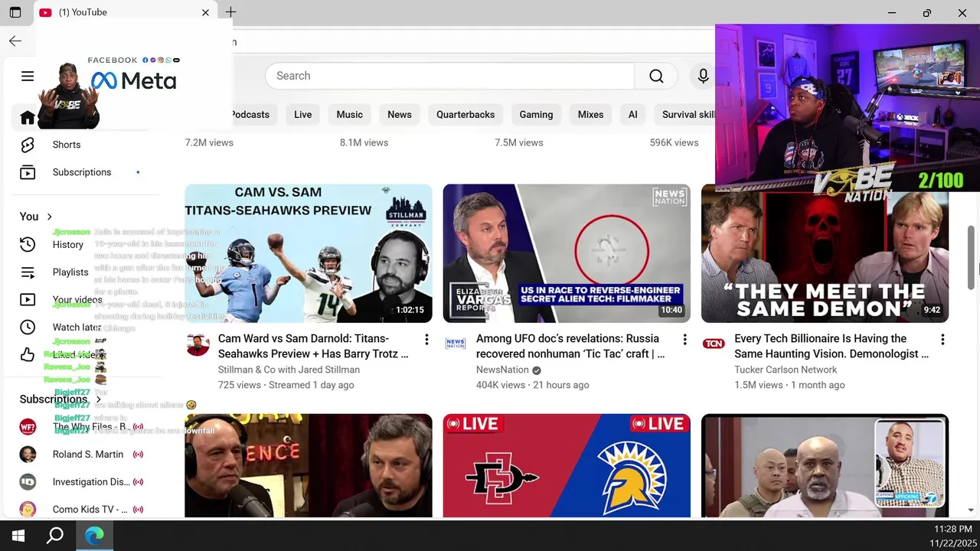This screenshot has width=980, height=551.
Task: Open the YouTube hamburger guide menu
Action: tap(28, 76)
